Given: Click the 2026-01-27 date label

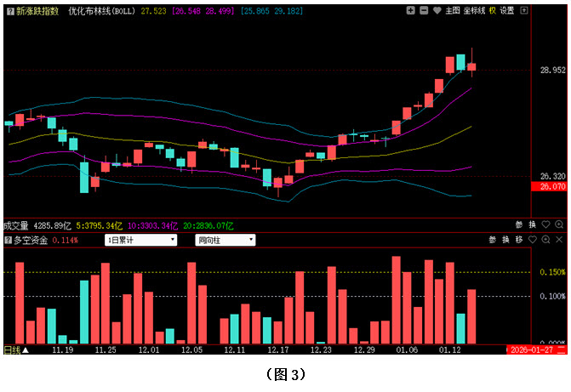Looking at the screenshot, I should click(530, 349).
